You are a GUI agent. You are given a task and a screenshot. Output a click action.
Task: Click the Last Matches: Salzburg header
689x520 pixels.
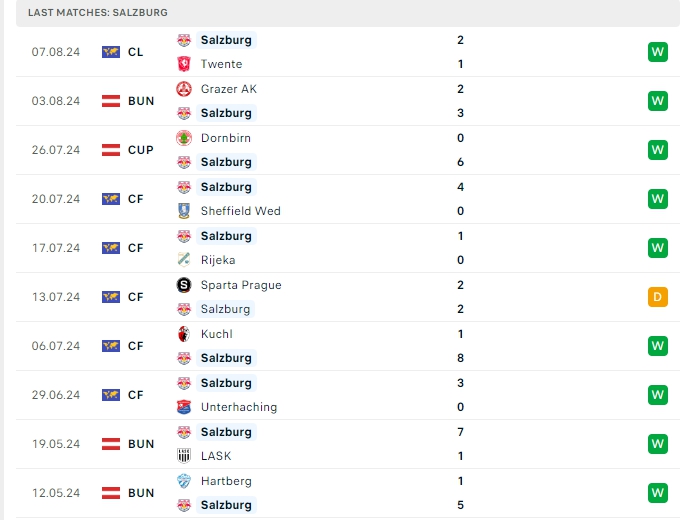point(98,12)
